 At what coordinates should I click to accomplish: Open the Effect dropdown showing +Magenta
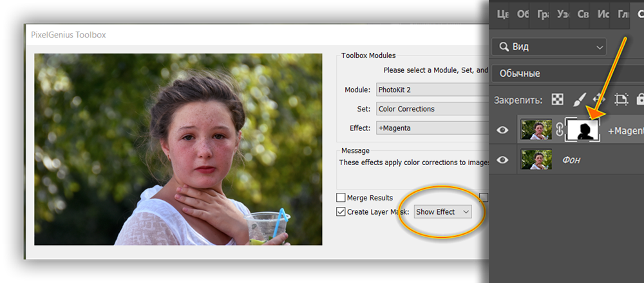pyautogui.click(x=432, y=128)
